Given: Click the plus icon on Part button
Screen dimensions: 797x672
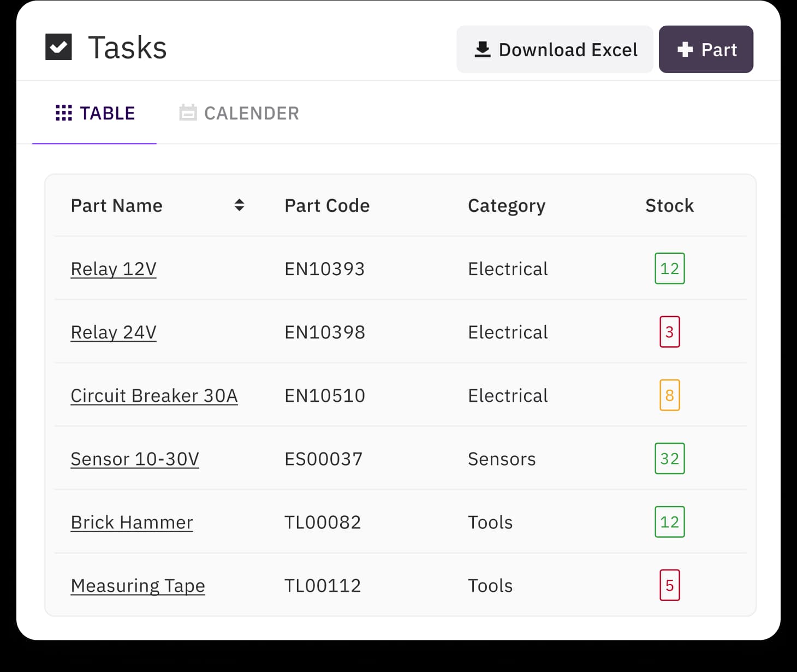Looking at the screenshot, I should pyautogui.click(x=685, y=50).
